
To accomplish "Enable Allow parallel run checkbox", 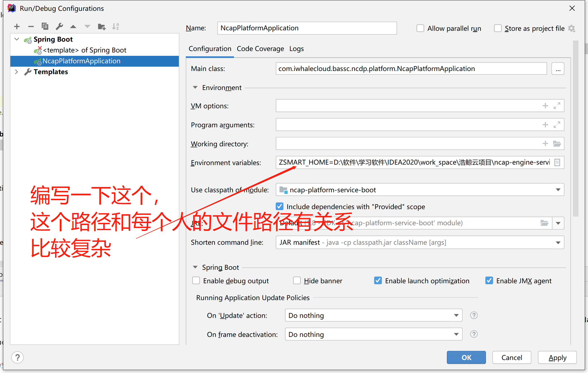I will tap(420, 28).
